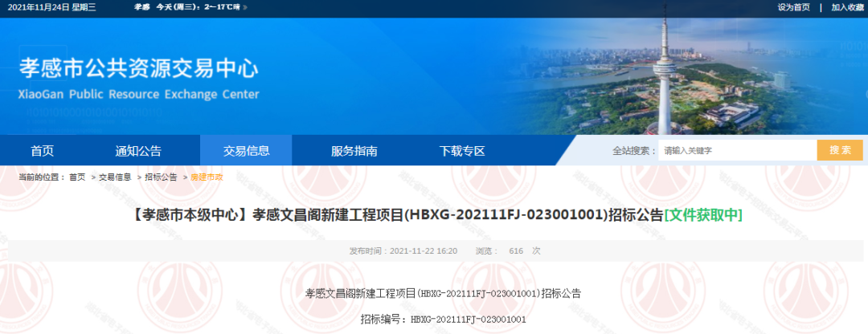Click the green 文件获取中 status label

tap(703, 215)
